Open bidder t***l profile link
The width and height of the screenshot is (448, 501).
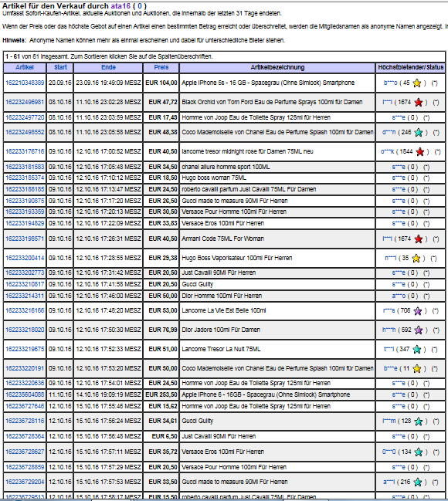[389, 349]
